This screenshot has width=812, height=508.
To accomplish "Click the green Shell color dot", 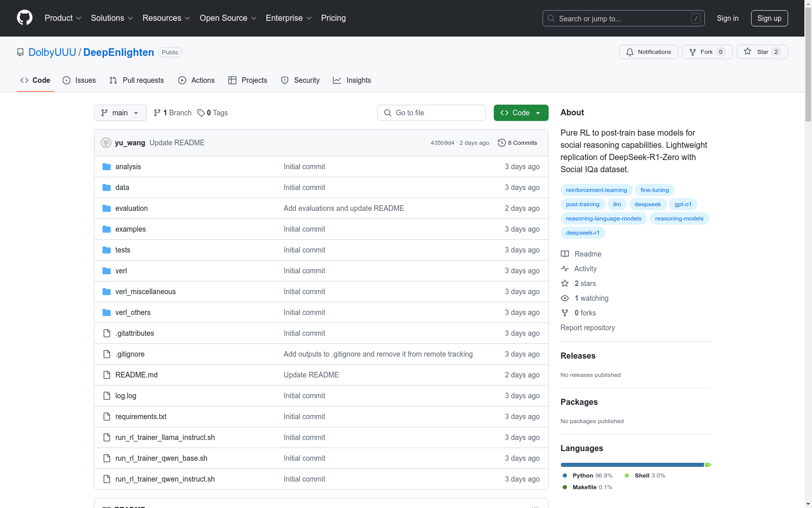I will [x=627, y=475].
